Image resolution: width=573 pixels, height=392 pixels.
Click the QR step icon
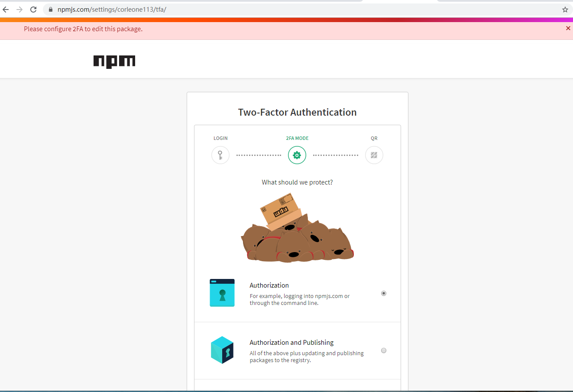pyautogui.click(x=374, y=155)
